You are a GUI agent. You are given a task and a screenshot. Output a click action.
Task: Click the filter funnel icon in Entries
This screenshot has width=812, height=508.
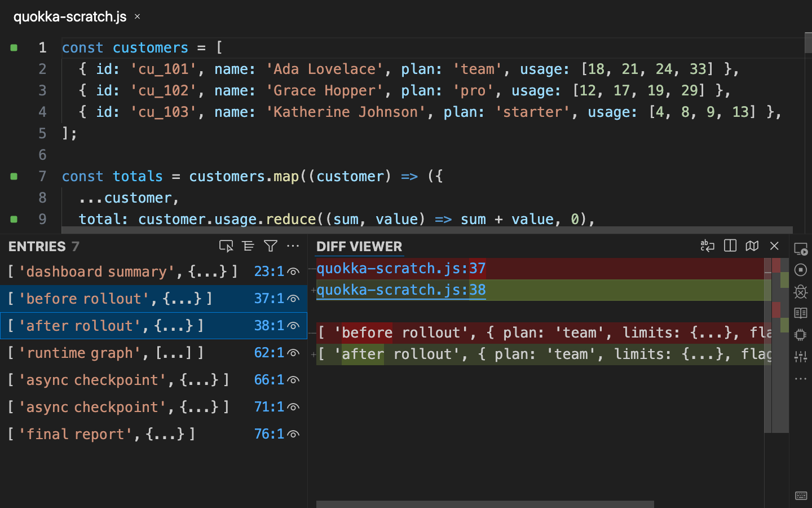click(271, 246)
